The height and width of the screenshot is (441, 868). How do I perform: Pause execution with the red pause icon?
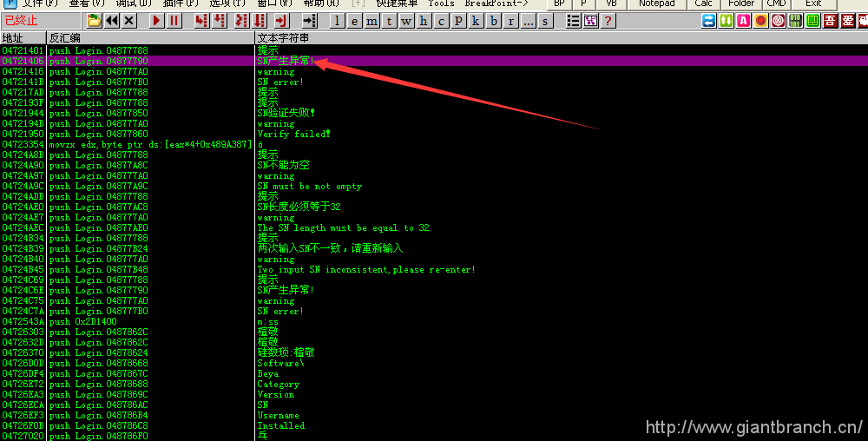(x=174, y=21)
